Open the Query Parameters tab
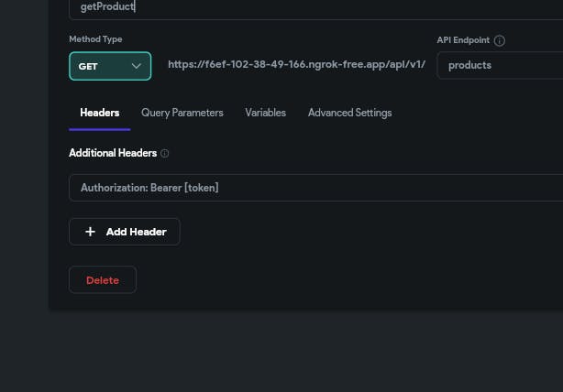Screen dimensions: 563x392 182,113
